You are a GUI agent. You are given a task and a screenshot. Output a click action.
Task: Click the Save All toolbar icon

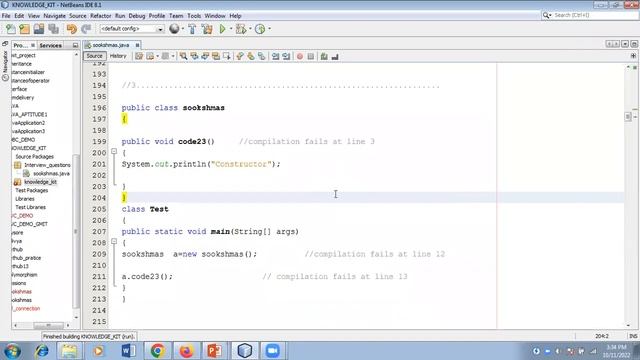pos(53,29)
